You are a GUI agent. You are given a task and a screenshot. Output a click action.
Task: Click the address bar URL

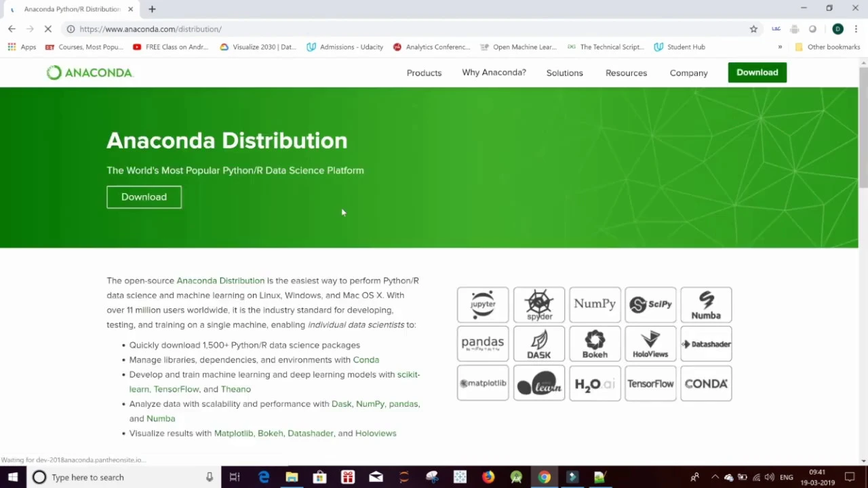pos(151,29)
